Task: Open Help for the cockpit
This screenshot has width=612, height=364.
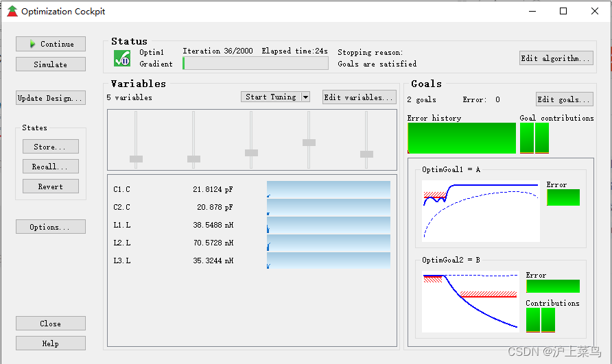Action: [51, 343]
